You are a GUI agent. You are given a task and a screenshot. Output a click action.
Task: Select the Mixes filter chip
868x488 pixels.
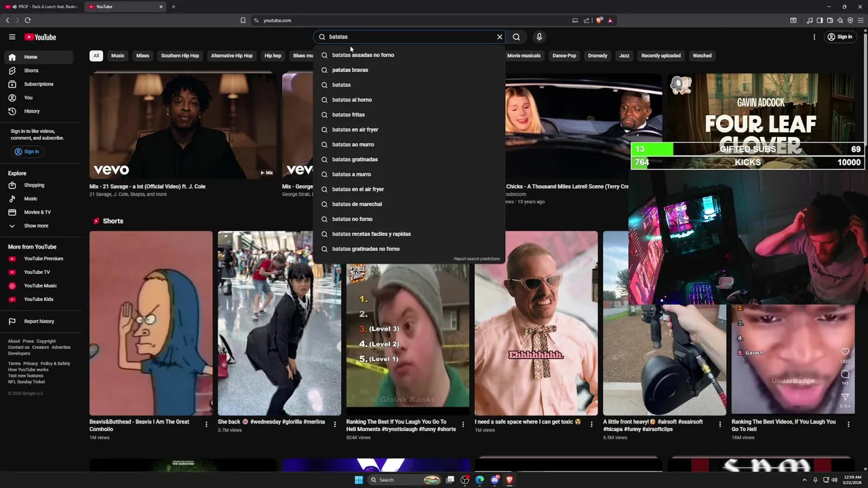tap(142, 56)
